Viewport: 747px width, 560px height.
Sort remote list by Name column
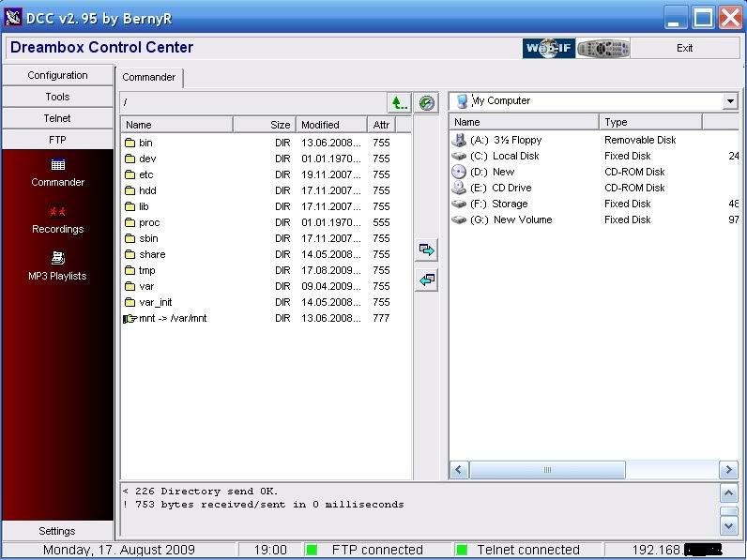point(176,125)
